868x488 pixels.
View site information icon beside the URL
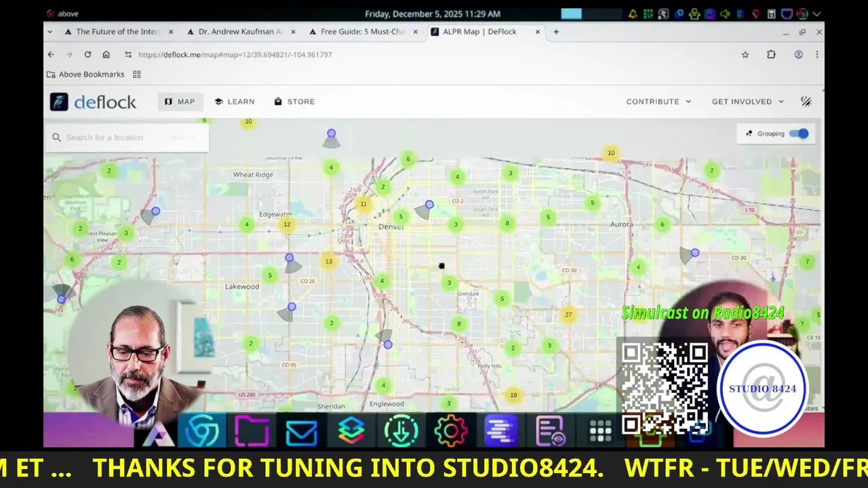(x=128, y=54)
